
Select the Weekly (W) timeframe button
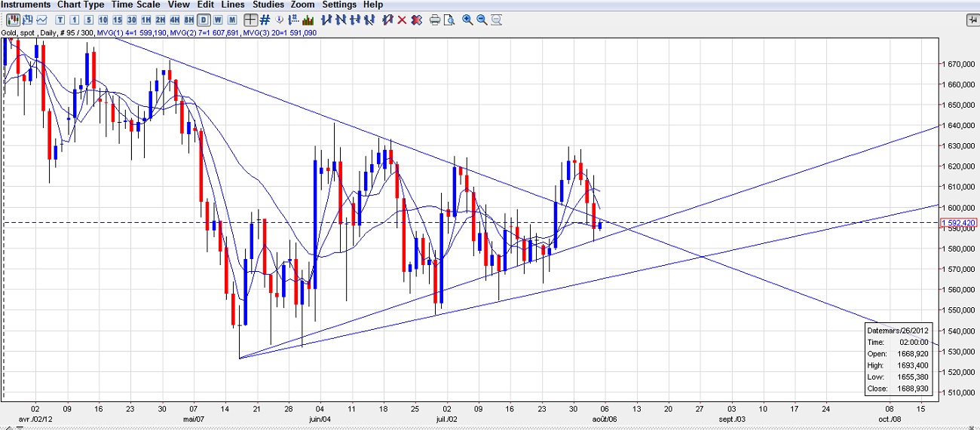tap(218, 20)
